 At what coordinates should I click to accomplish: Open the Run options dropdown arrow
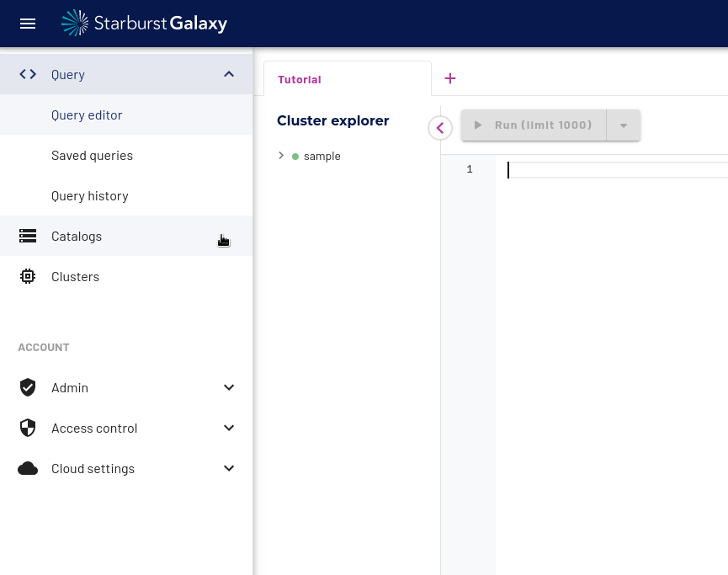click(624, 125)
